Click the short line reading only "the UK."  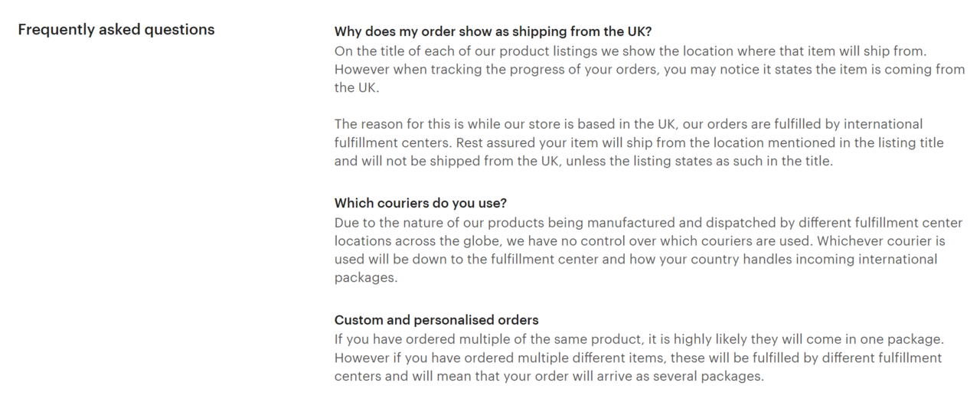356,88
